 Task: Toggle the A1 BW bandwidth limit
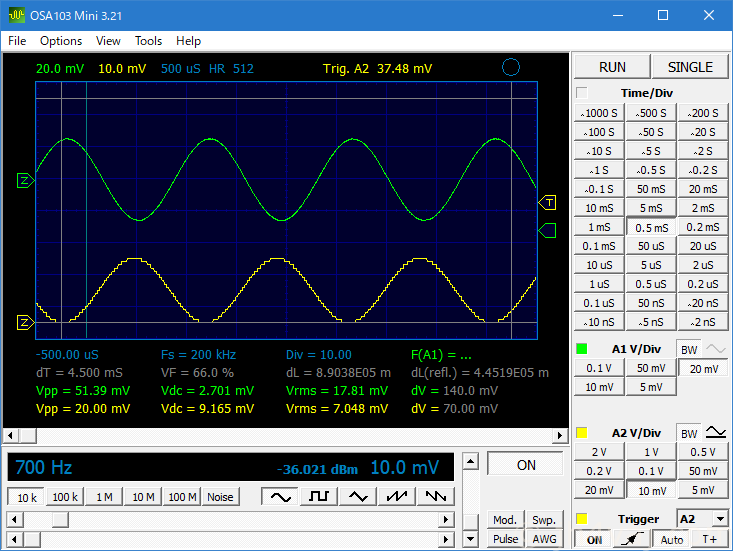click(x=689, y=350)
